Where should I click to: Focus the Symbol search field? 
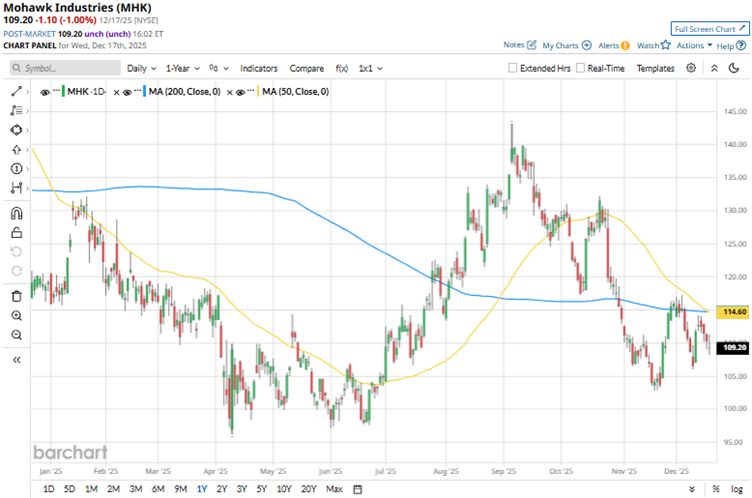point(65,68)
